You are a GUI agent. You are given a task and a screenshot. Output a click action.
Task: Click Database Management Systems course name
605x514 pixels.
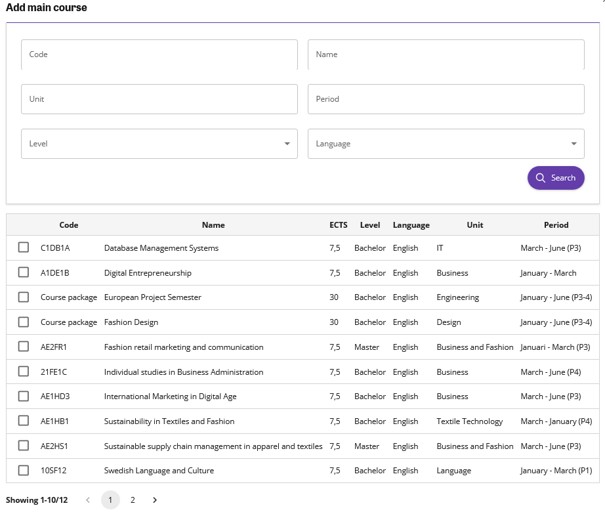pyautogui.click(x=161, y=248)
